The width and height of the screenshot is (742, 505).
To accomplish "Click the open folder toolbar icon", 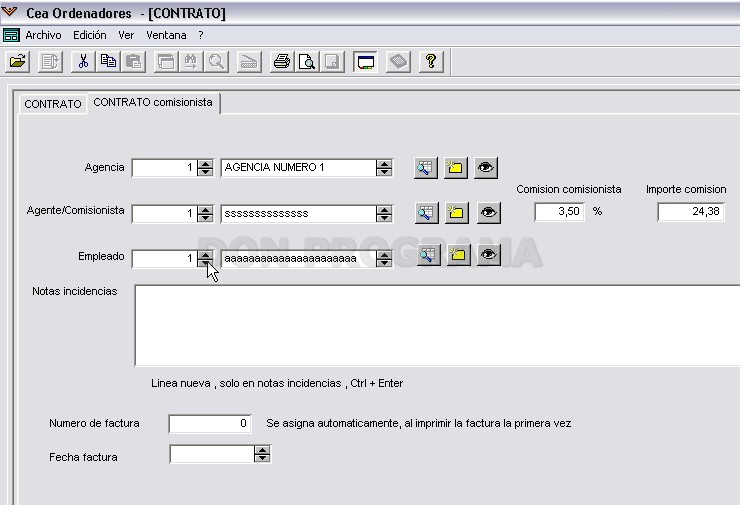I will click(18, 62).
